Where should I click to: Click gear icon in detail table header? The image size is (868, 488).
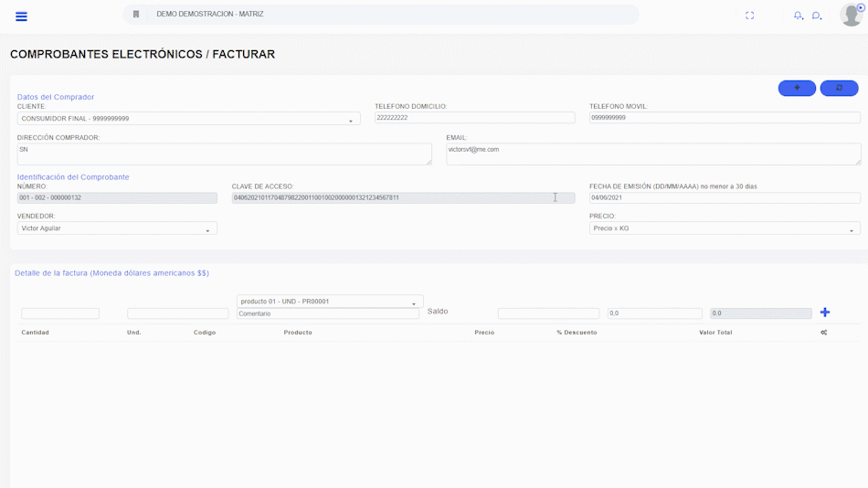point(823,333)
